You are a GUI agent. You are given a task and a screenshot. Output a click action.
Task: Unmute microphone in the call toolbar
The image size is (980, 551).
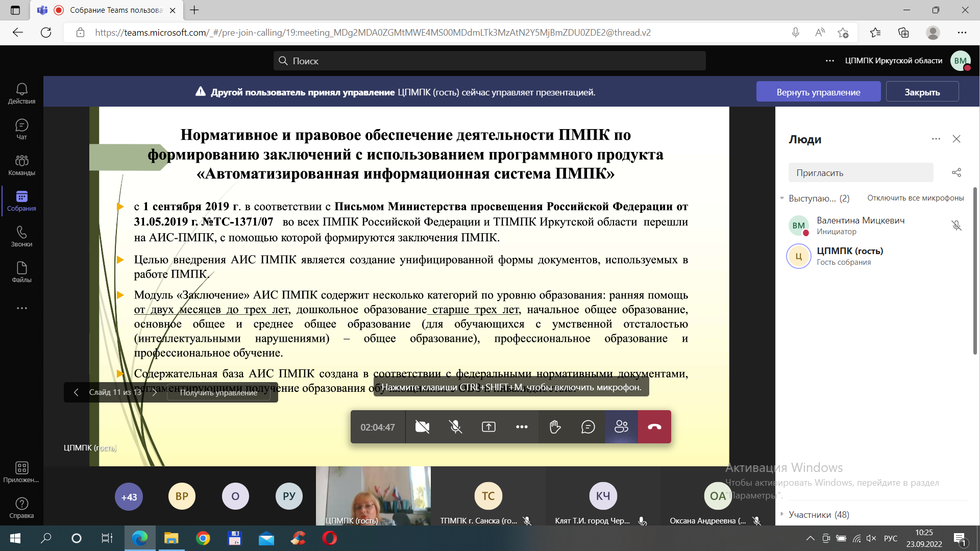455,427
